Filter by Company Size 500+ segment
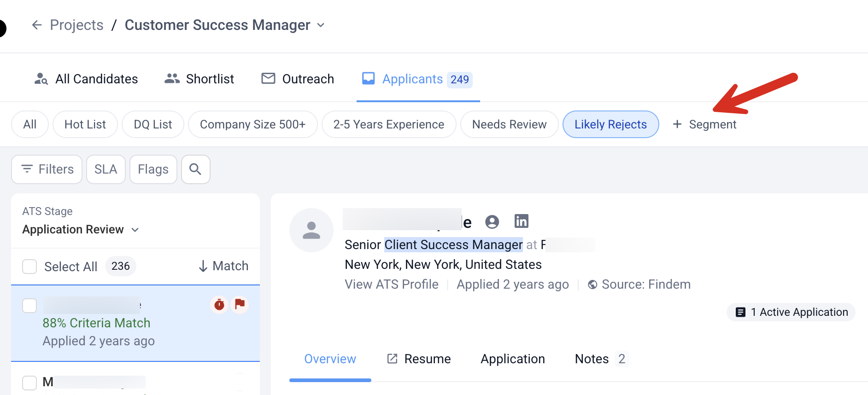The width and height of the screenshot is (868, 395). pyautogui.click(x=253, y=124)
